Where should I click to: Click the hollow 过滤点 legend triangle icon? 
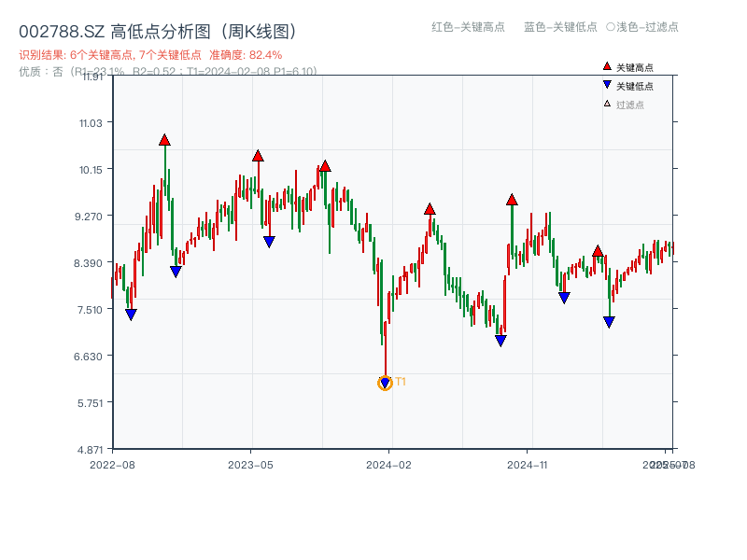(607, 104)
